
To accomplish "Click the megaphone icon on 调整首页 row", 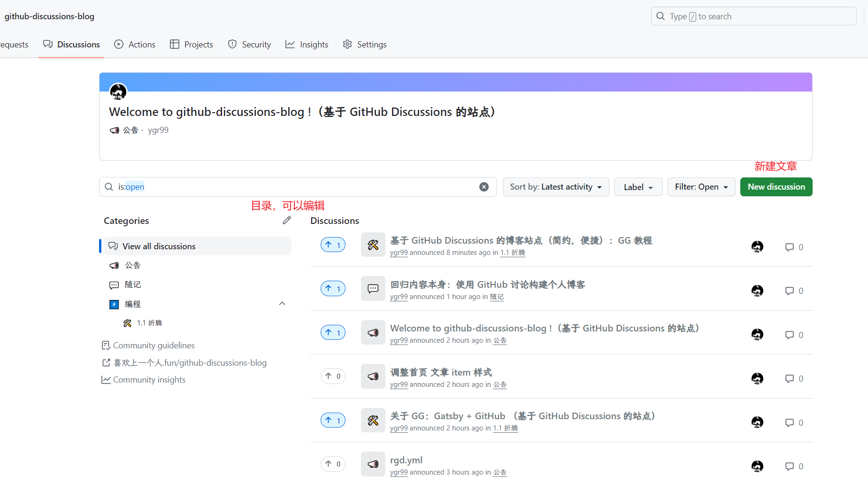I will click(x=373, y=376).
